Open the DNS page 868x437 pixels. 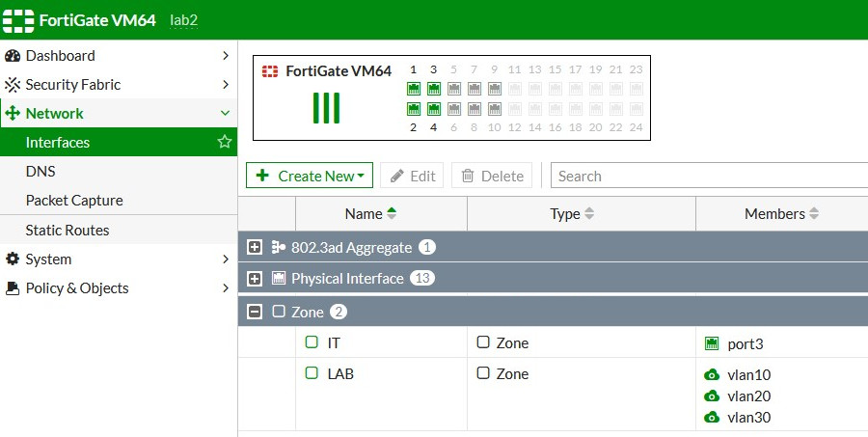coord(119,171)
